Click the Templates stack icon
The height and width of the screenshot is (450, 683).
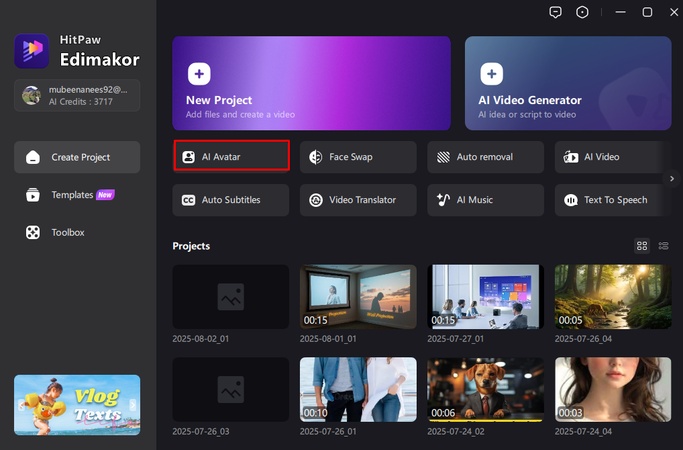(33, 195)
